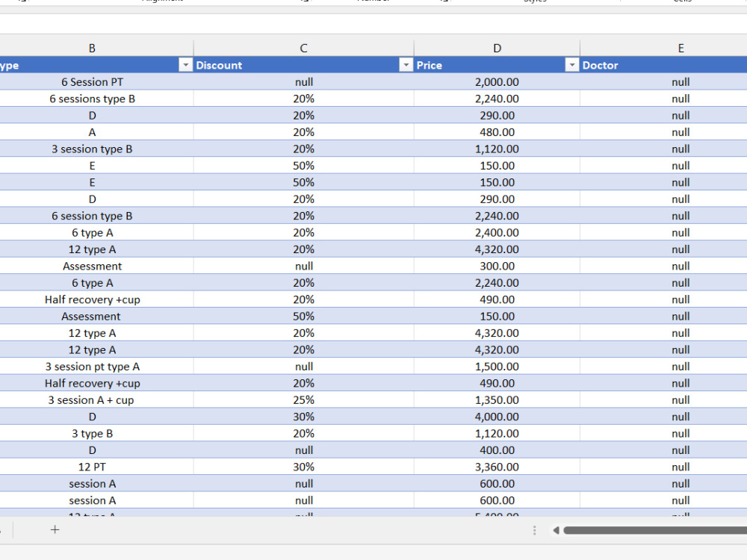Click the Price header cell
The width and height of the screenshot is (747, 560).
pos(497,65)
